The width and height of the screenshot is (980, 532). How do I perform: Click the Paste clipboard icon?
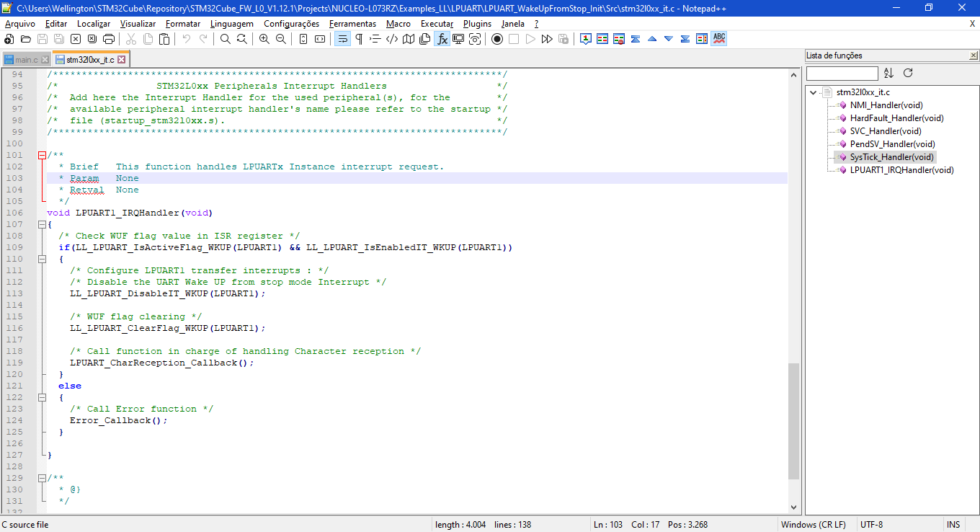tap(163, 39)
